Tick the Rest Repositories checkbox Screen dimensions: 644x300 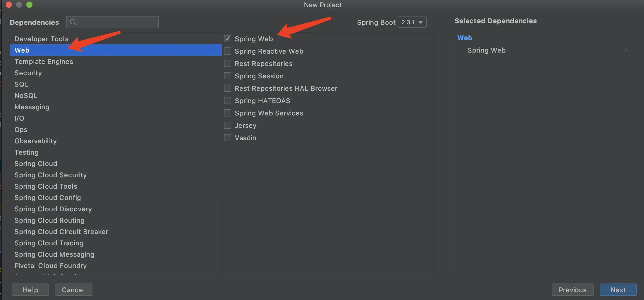[228, 64]
